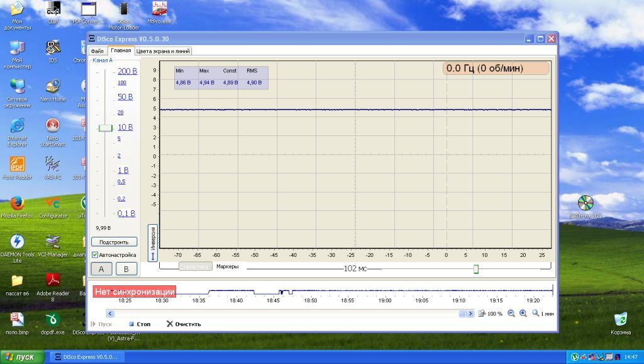
Task: Zoom out the timeline with the minus magnifier
Action: tap(511, 314)
